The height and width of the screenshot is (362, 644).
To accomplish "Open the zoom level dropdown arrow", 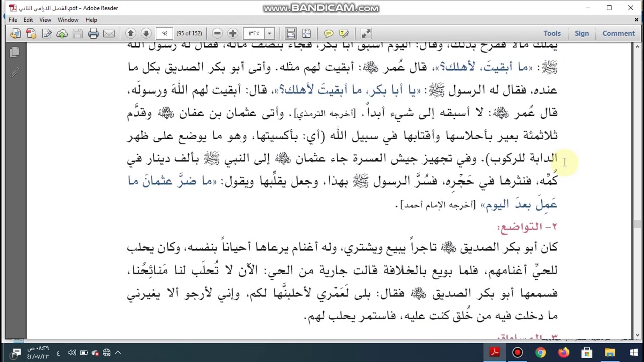I will 269,33.
